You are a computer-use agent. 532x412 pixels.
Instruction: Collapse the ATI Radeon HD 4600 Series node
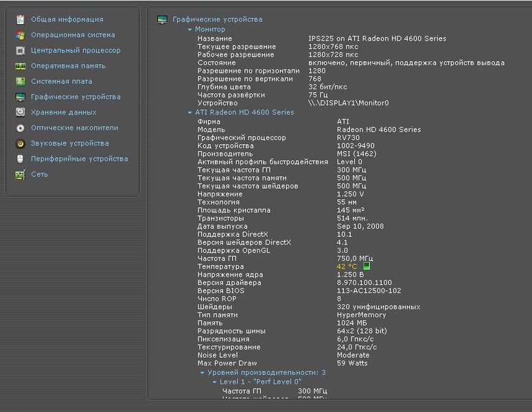189,113
